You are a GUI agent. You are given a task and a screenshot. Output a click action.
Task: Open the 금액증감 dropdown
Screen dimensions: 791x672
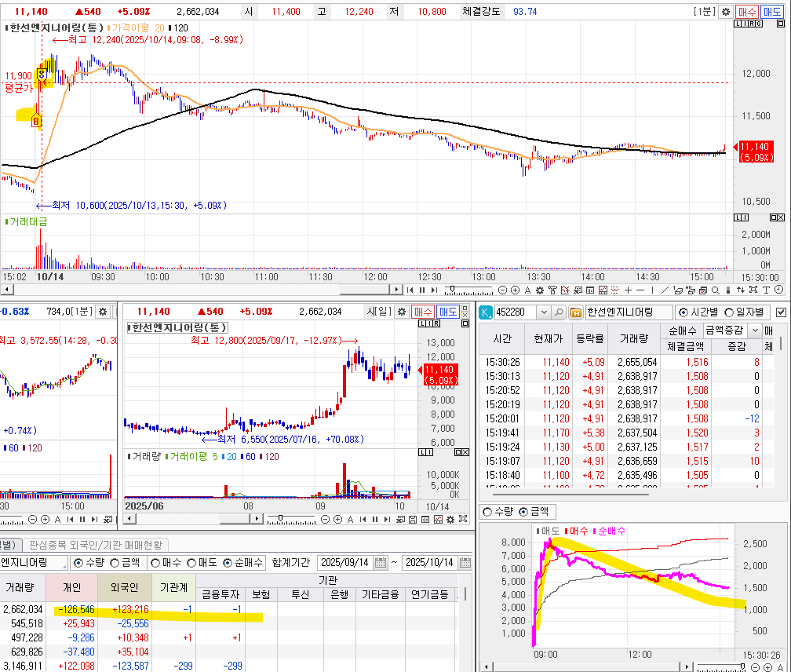755,331
